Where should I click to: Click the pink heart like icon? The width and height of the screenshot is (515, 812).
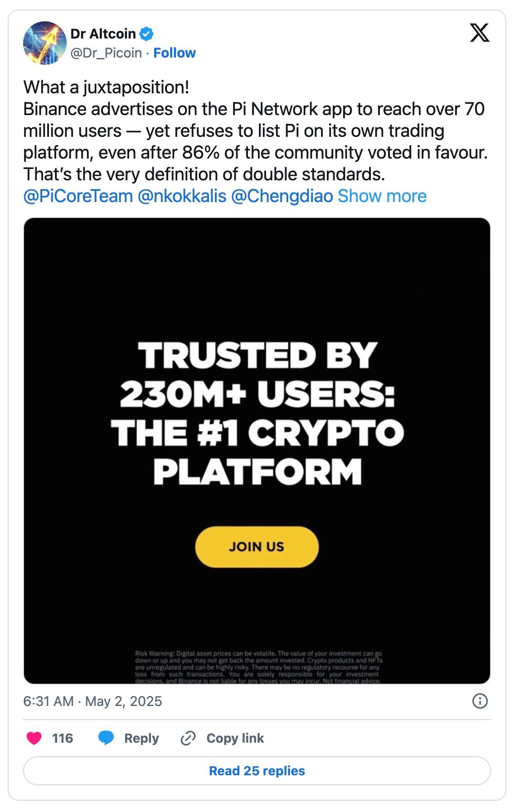click(34, 738)
